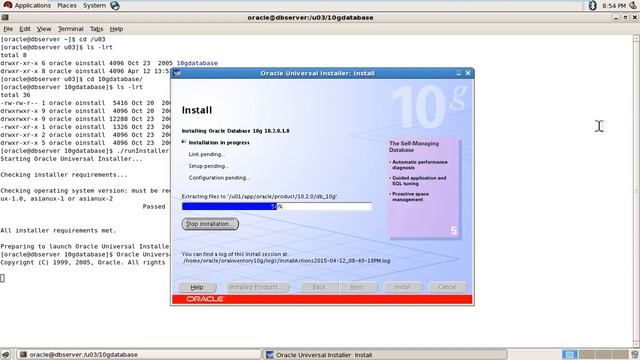The image size is (640, 360).
Task: Click the disabled Next button
Action: point(358,287)
